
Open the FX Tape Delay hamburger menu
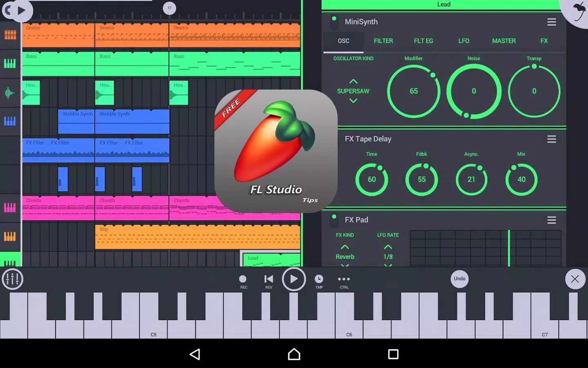552,139
